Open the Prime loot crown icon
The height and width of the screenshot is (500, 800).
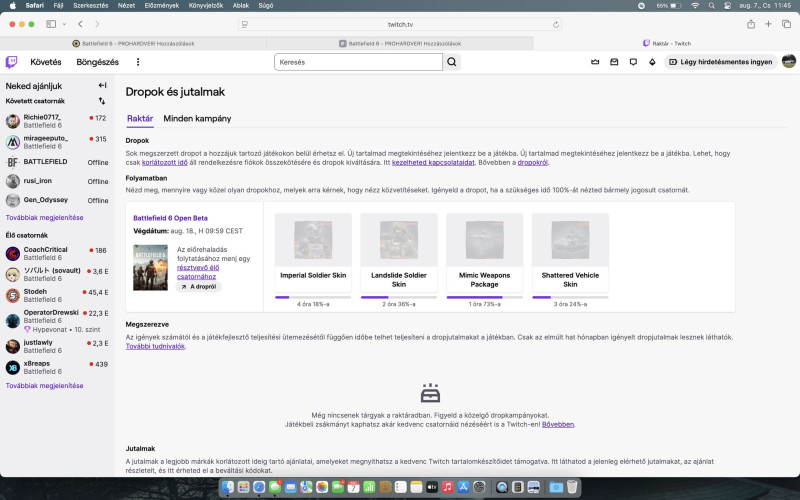click(x=595, y=62)
